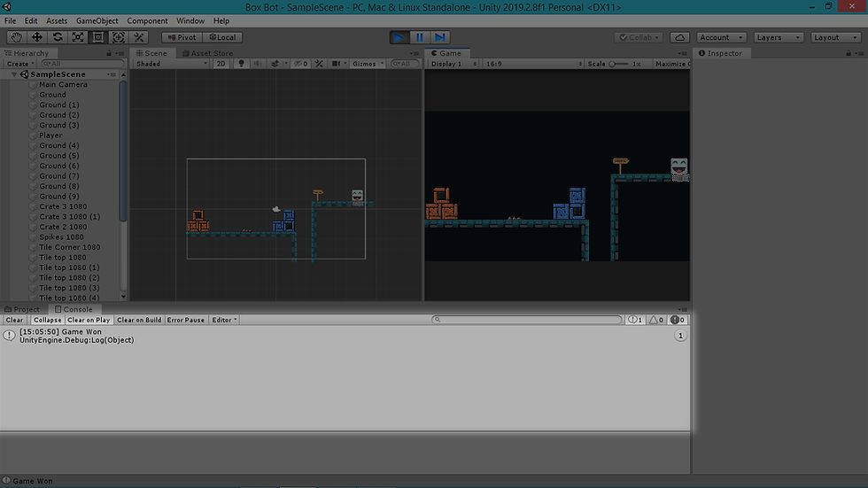Open the Console Editor dropdown

pos(224,320)
